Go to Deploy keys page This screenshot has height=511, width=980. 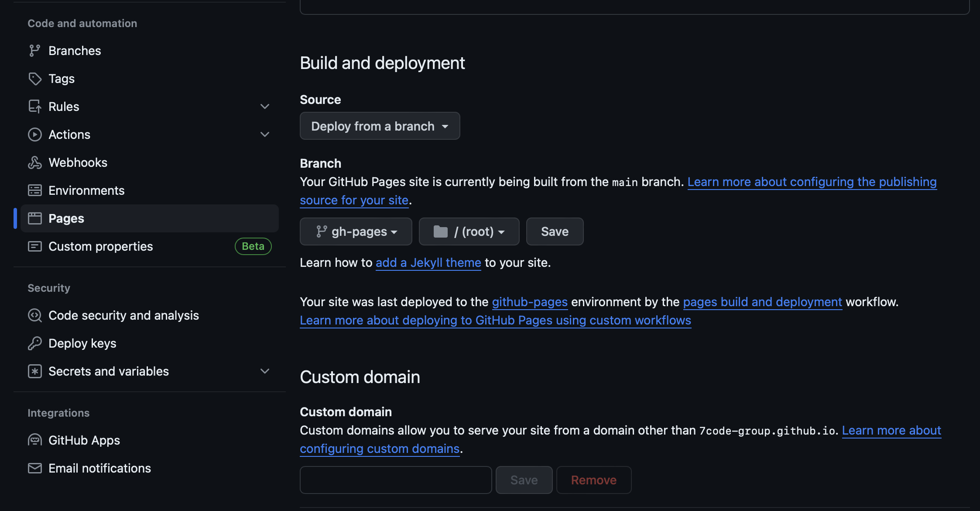[150, 343]
